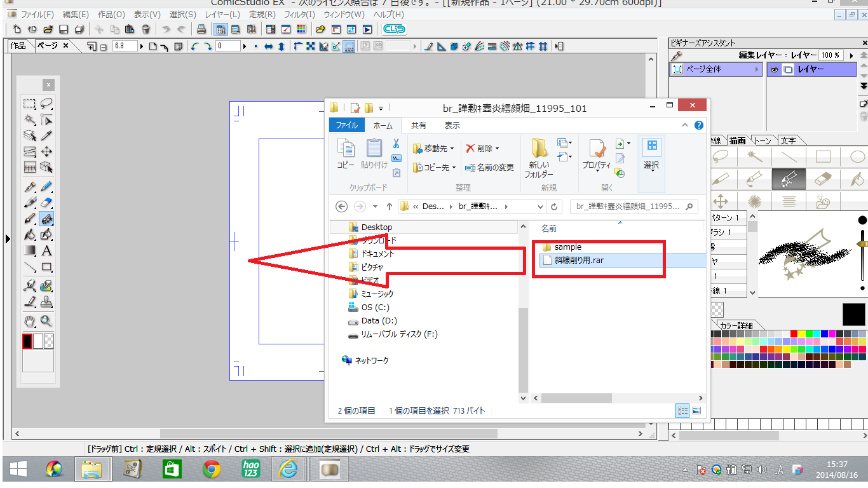Select the radial burst tool in assistant panel
This screenshot has width=868, height=488.
click(x=755, y=202)
